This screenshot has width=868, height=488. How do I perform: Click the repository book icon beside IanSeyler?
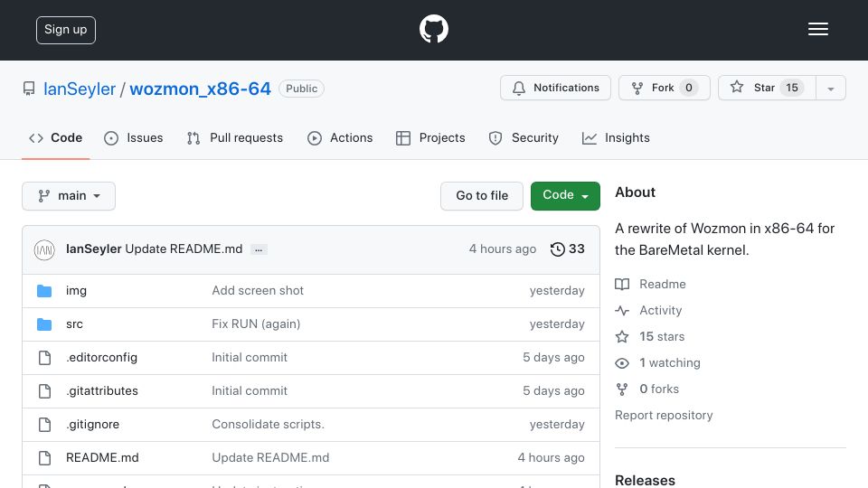pos(29,89)
